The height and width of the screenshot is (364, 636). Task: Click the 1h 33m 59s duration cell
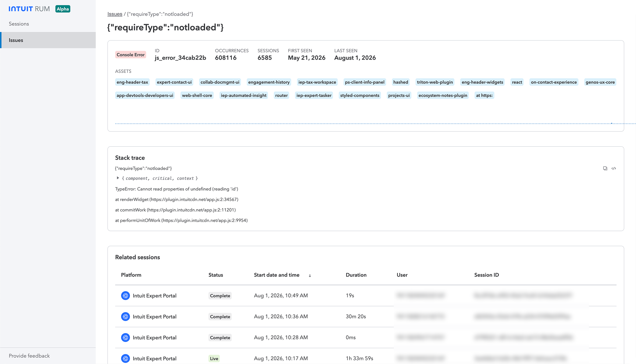[360, 358]
